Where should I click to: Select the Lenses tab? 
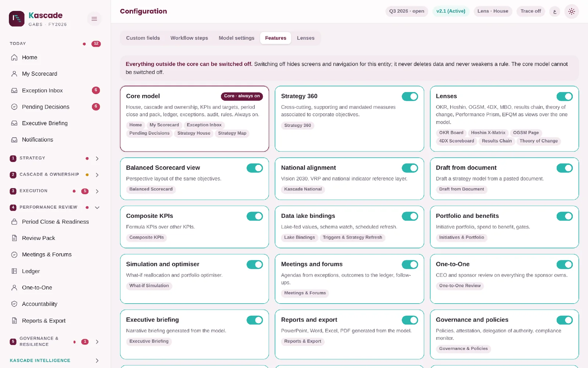tap(306, 38)
